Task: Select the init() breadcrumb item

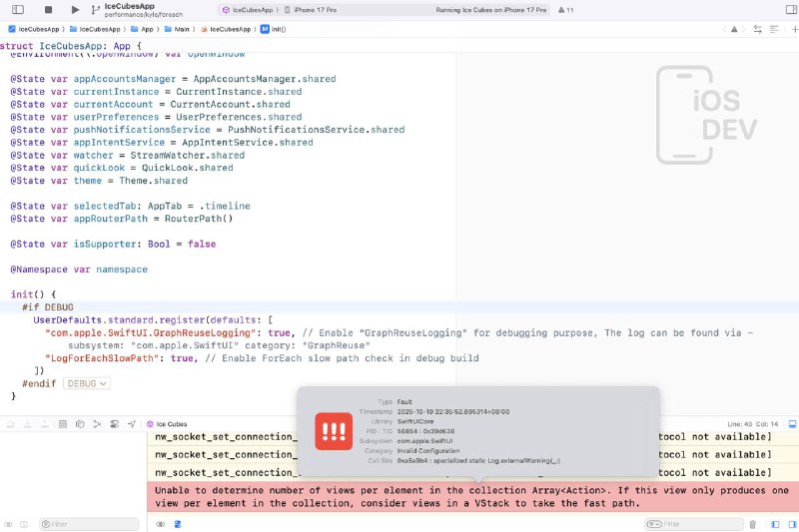Action: coord(274,29)
